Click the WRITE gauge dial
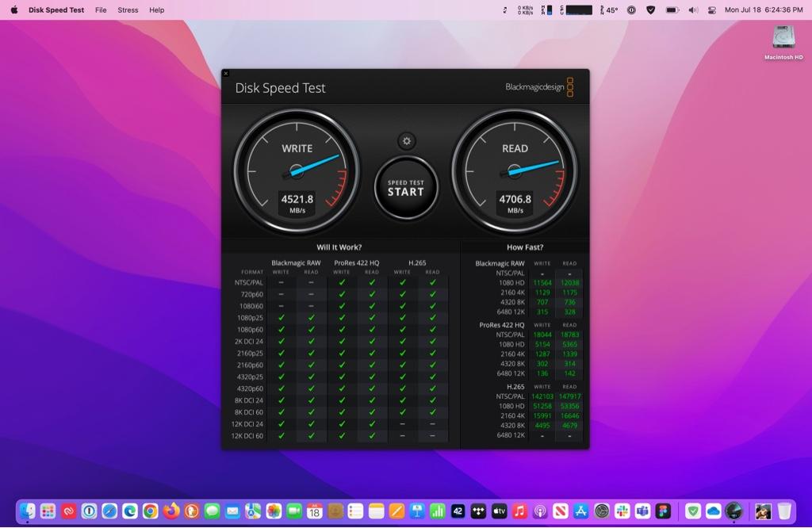This screenshot has height=528, width=812. [297, 171]
